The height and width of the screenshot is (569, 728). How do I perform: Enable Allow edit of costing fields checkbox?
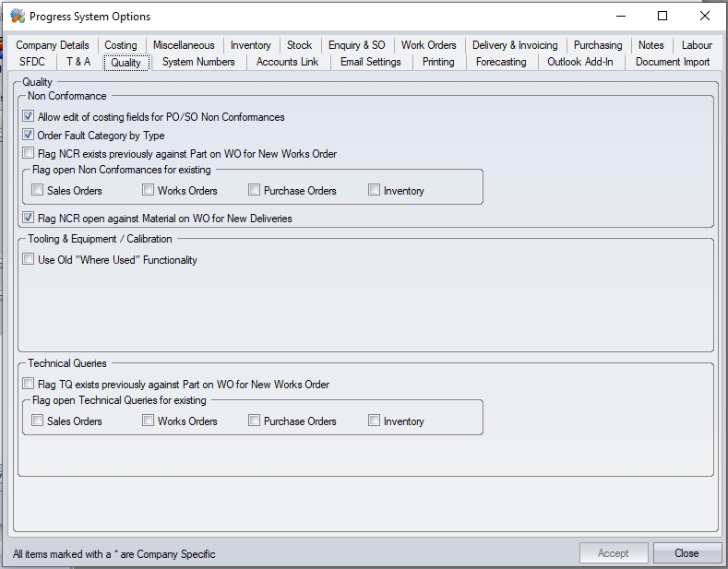click(x=29, y=117)
